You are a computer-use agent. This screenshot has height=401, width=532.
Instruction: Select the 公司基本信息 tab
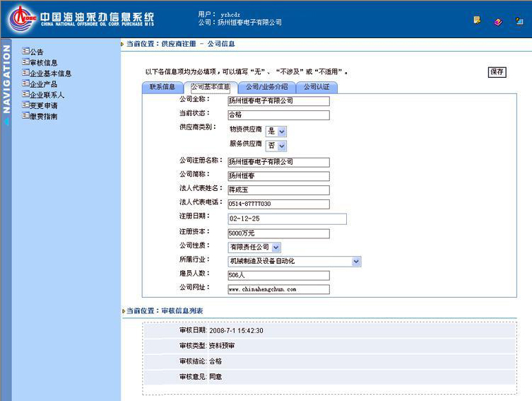[211, 87]
